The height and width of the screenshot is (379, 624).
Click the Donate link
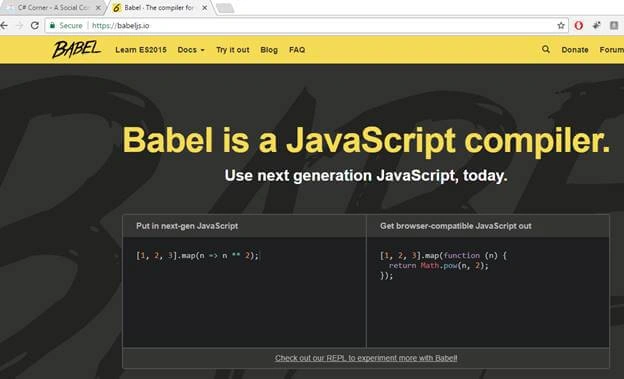575,50
